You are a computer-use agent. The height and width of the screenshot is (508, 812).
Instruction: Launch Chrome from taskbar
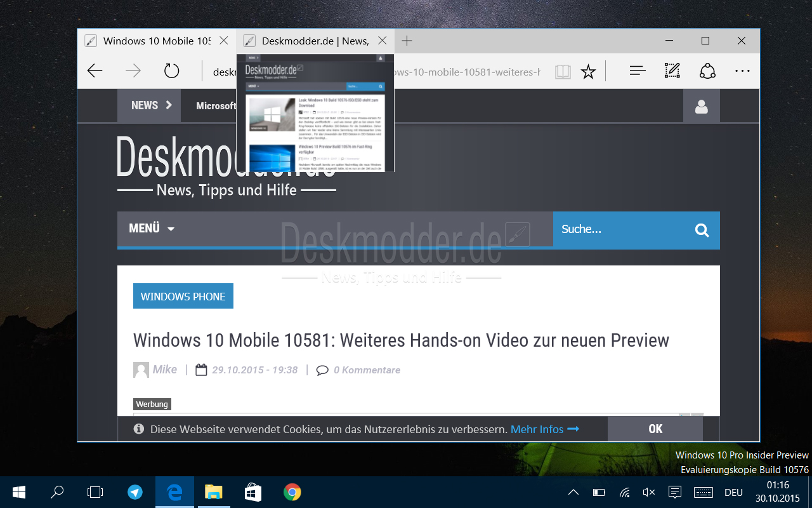(x=292, y=492)
